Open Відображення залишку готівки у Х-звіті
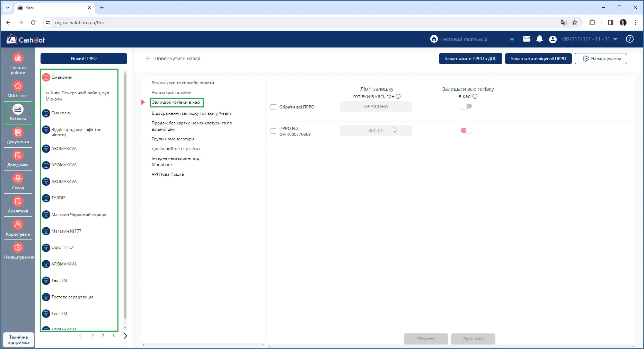 coord(191,113)
